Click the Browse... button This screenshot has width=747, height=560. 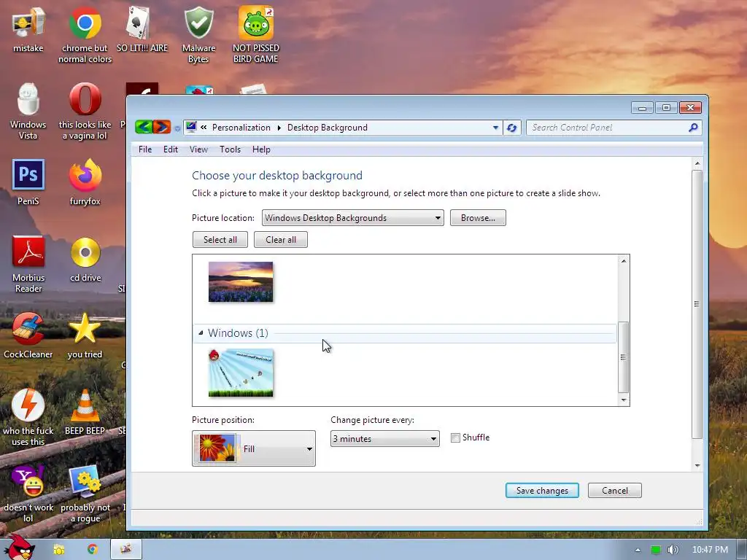[x=478, y=217]
